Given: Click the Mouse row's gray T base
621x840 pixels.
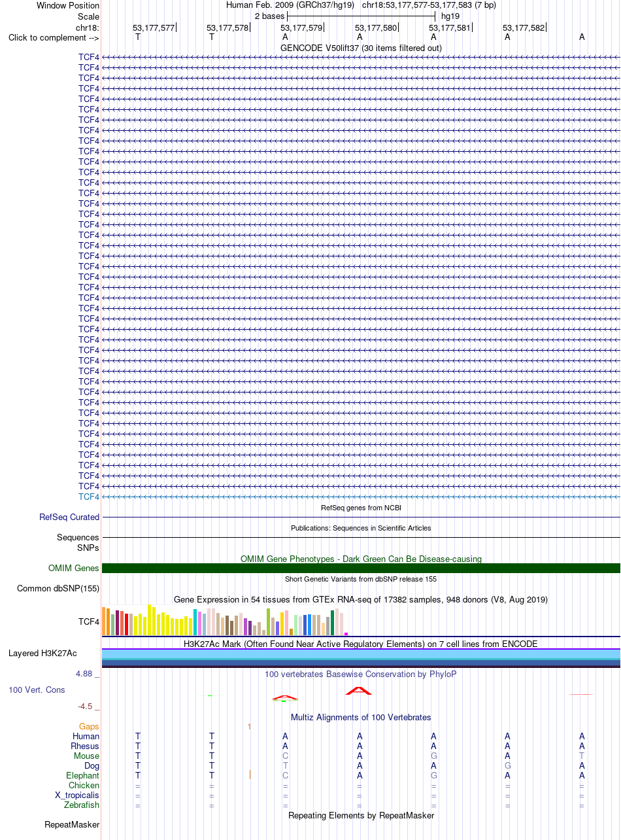Looking at the screenshot, I should [582, 756].
